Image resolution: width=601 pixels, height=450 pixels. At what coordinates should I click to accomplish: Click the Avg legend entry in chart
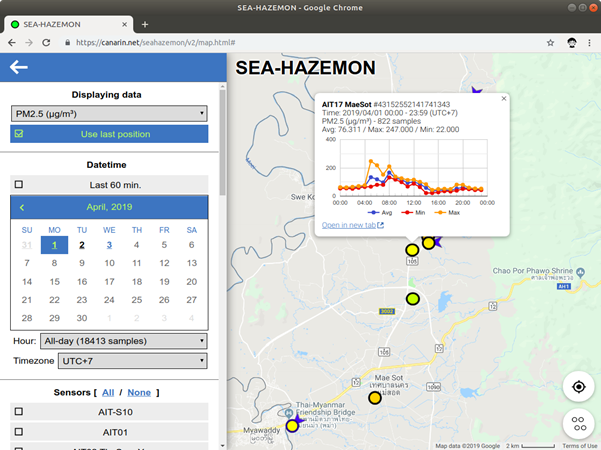(380, 213)
